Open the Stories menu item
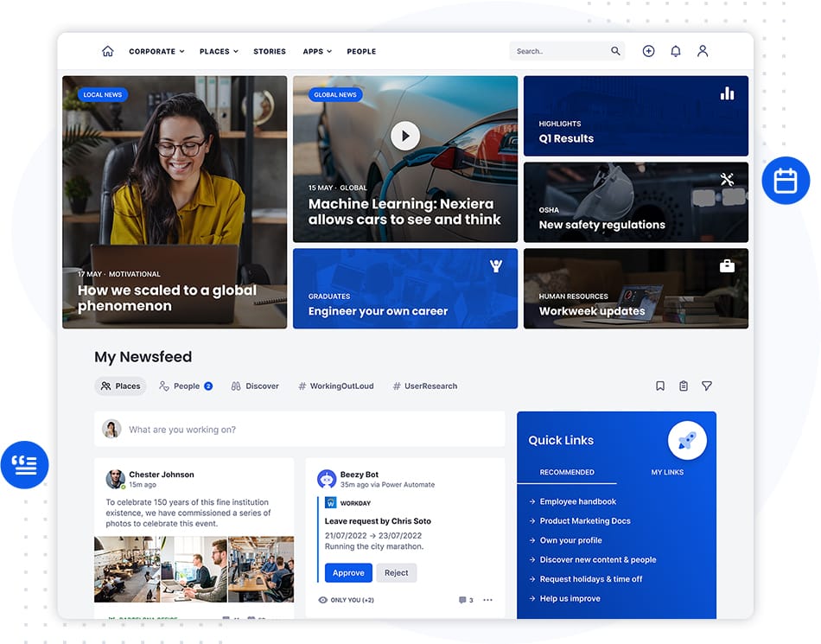821x644 pixels. pyautogui.click(x=270, y=51)
